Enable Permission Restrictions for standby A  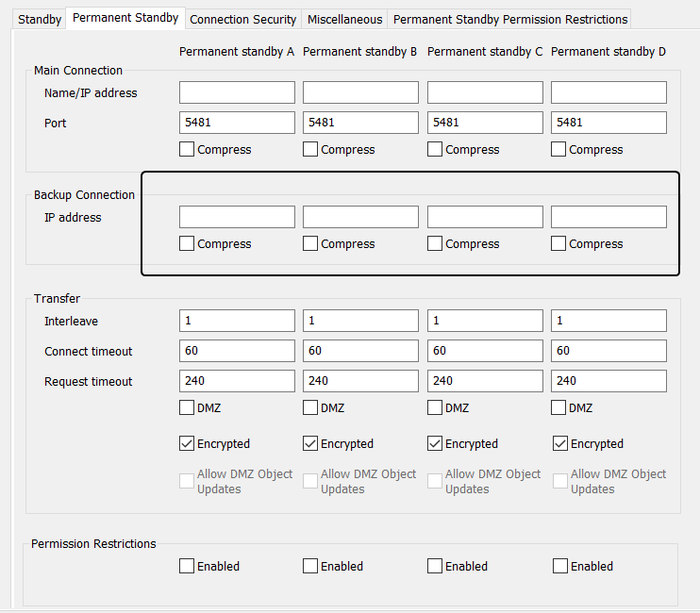(187, 566)
